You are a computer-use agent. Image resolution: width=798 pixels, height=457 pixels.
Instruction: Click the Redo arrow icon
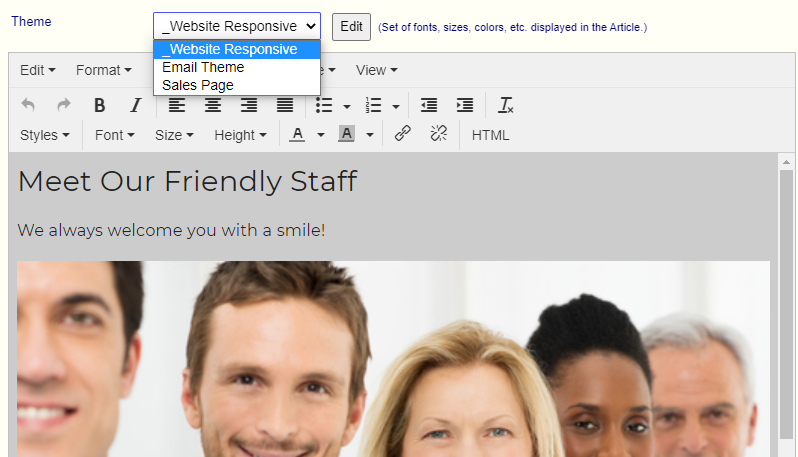tap(64, 105)
